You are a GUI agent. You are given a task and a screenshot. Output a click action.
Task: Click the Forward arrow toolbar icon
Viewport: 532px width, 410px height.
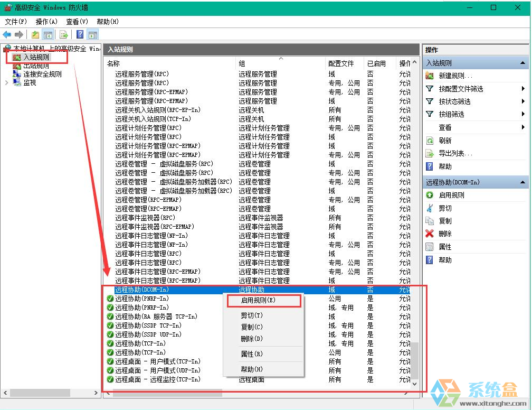(19, 34)
